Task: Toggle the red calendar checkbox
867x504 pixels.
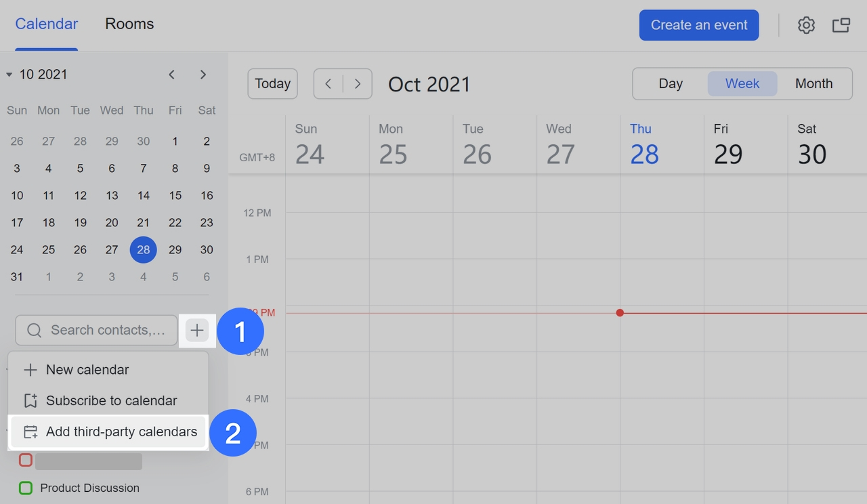Action: pyautogui.click(x=26, y=461)
